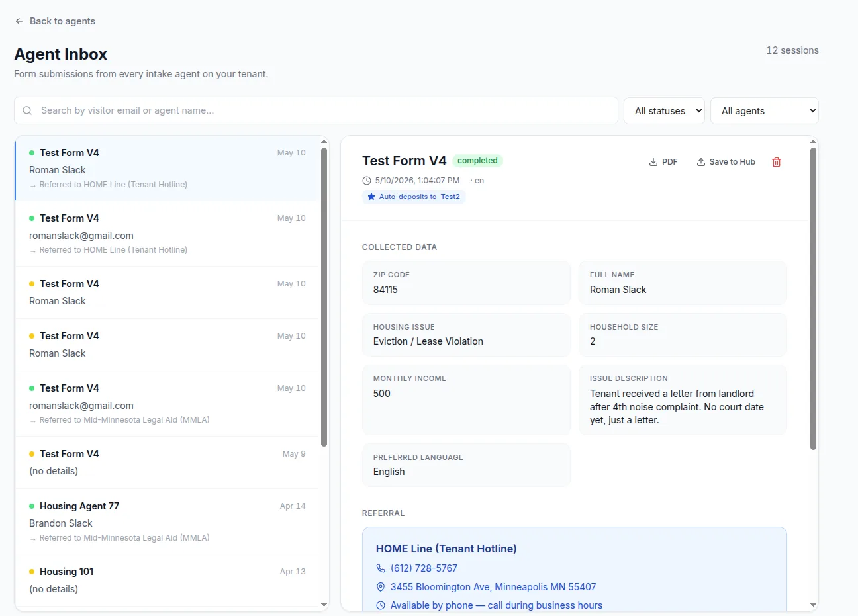Image resolution: width=858 pixels, height=616 pixels.
Task: Open the All statuses filter dropdown
Action: click(664, 111)
